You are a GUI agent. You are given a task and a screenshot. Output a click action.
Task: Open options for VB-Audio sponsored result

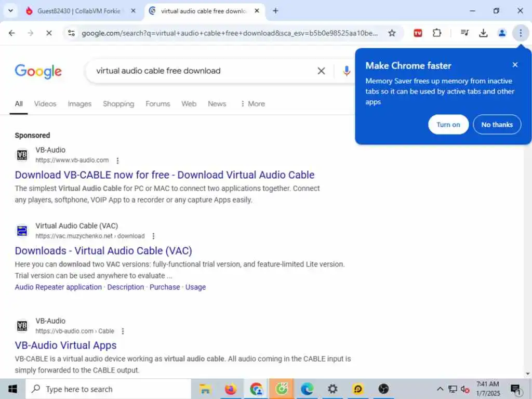[117, 161]
